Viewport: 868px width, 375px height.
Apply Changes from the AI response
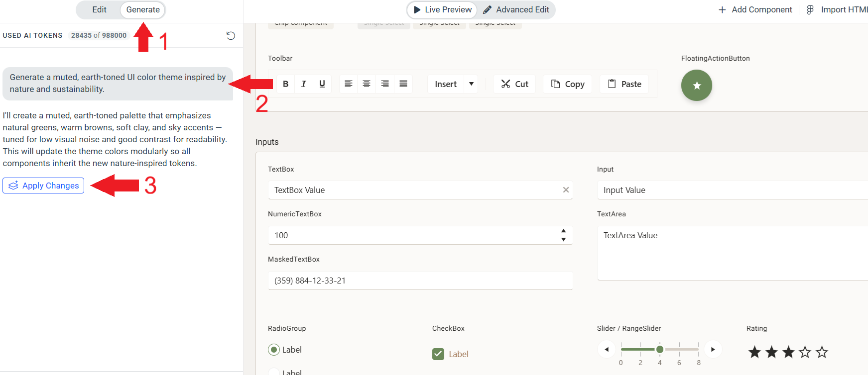(x=43, y=186)
